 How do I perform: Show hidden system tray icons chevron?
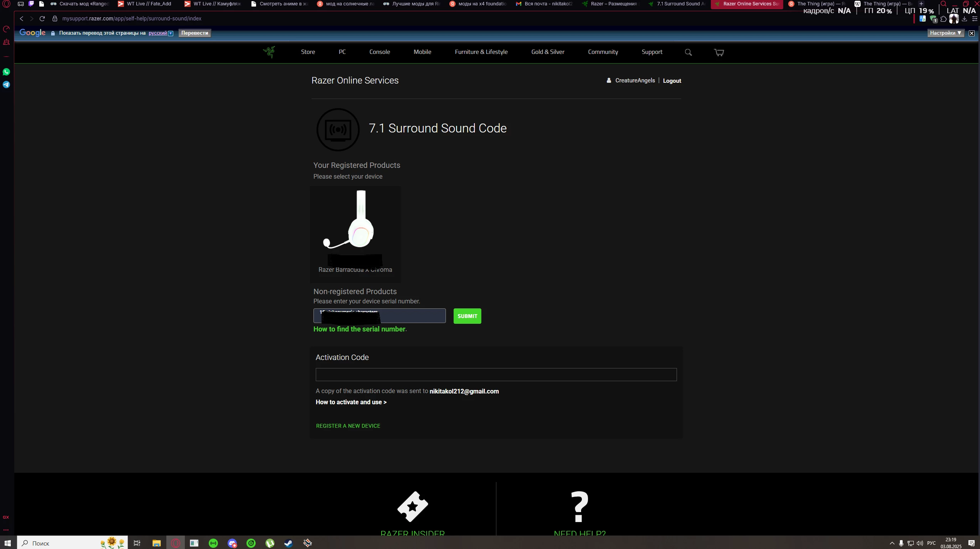click(x=892, y=543)
